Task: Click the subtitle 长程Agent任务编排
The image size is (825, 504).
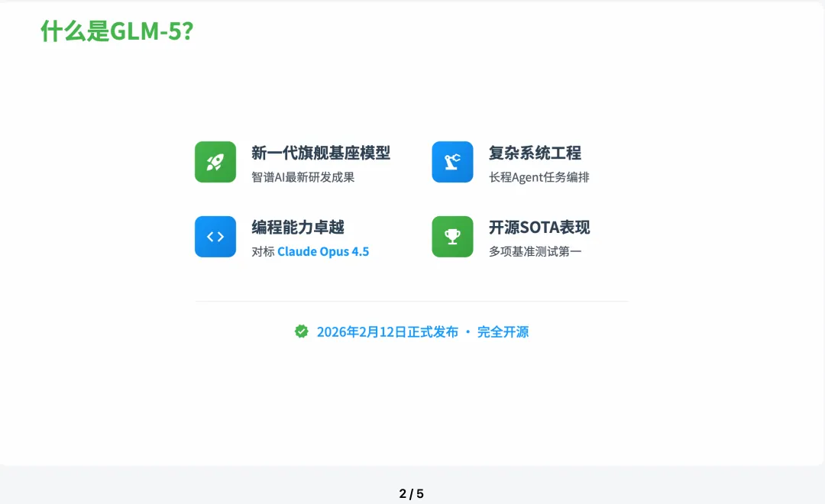Action: pos(539,177)
